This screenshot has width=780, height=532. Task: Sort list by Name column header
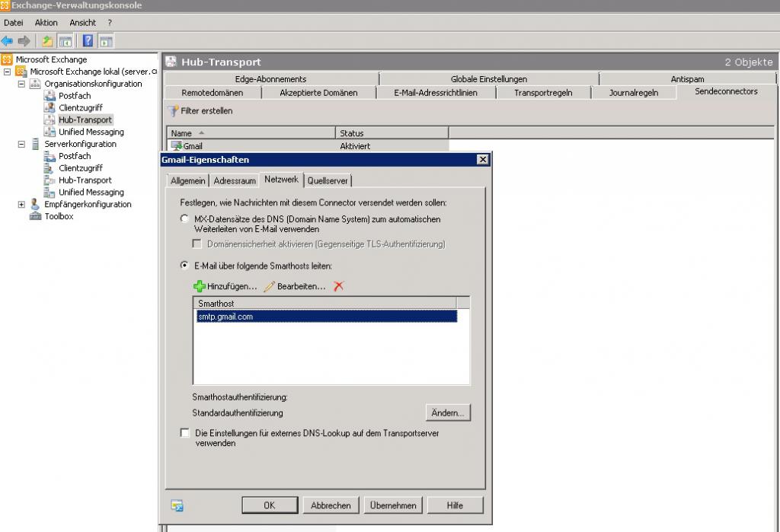[251, 133]
